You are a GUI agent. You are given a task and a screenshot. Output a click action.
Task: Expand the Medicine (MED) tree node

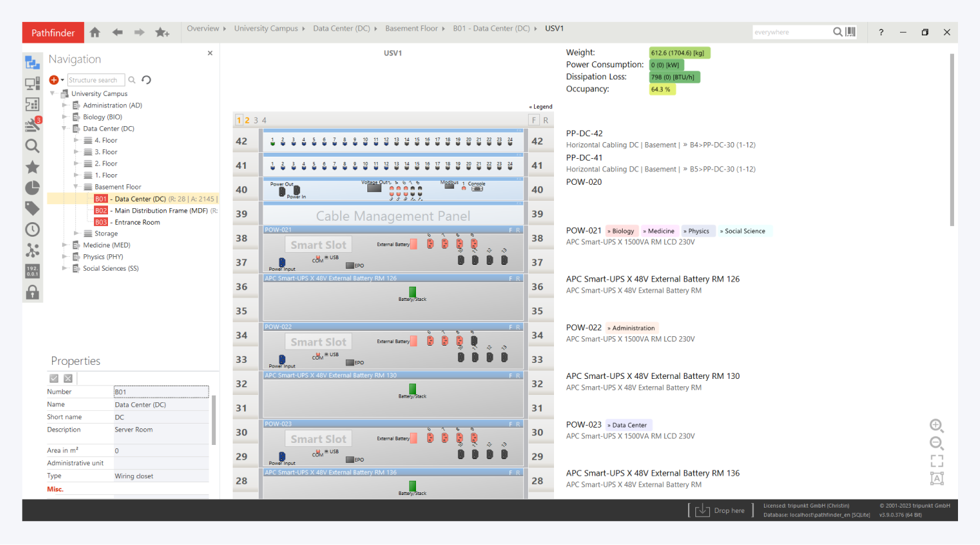[65, 245]
